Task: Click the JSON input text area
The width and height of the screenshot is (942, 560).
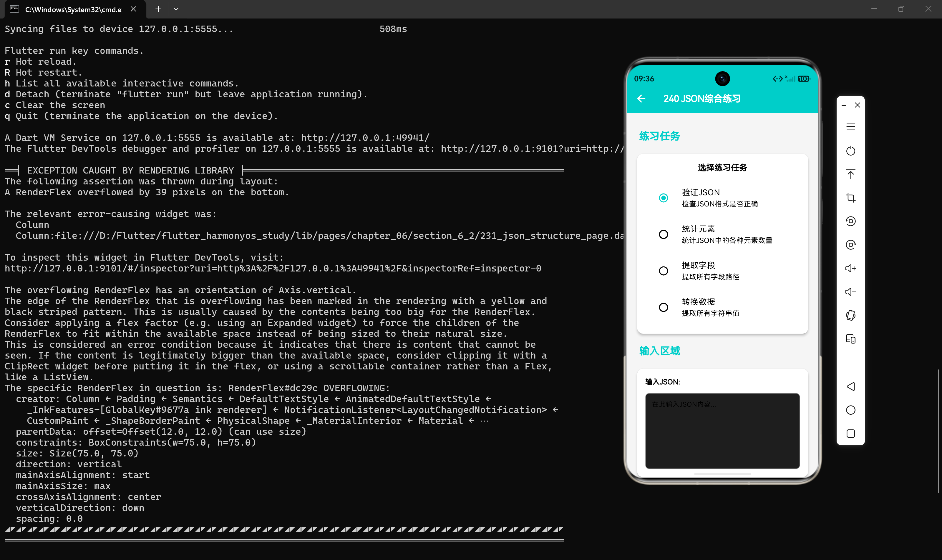Action: [722, 431]
